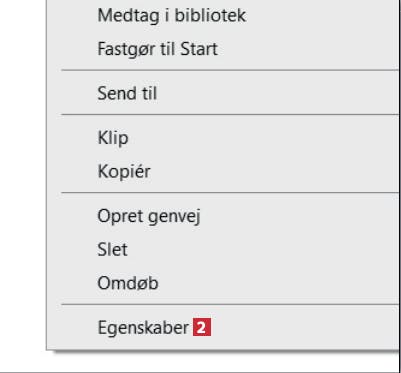Click the red marker beside Egenskaber
The width and height of the screenshot is (401, 373).
[x=202, y=328]
